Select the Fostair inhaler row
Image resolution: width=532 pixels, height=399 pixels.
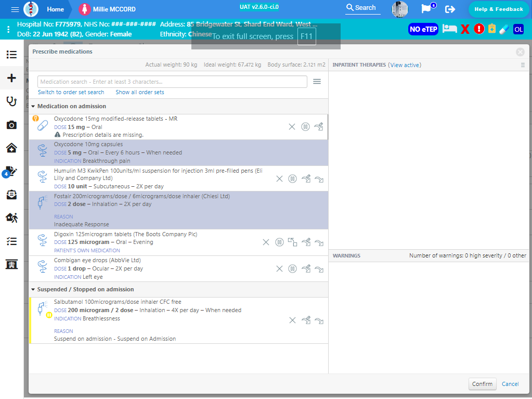click(178, 210)
